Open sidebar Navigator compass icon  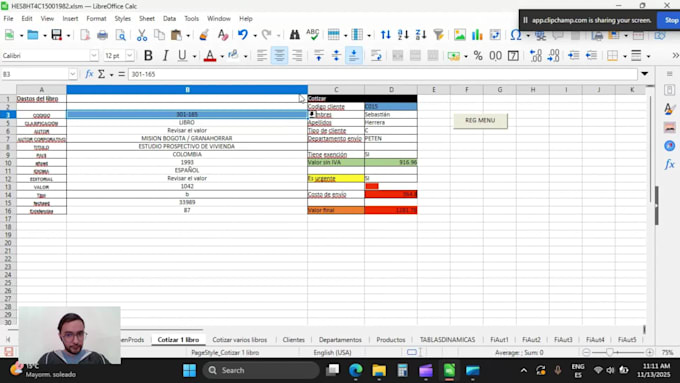(669, 146)
